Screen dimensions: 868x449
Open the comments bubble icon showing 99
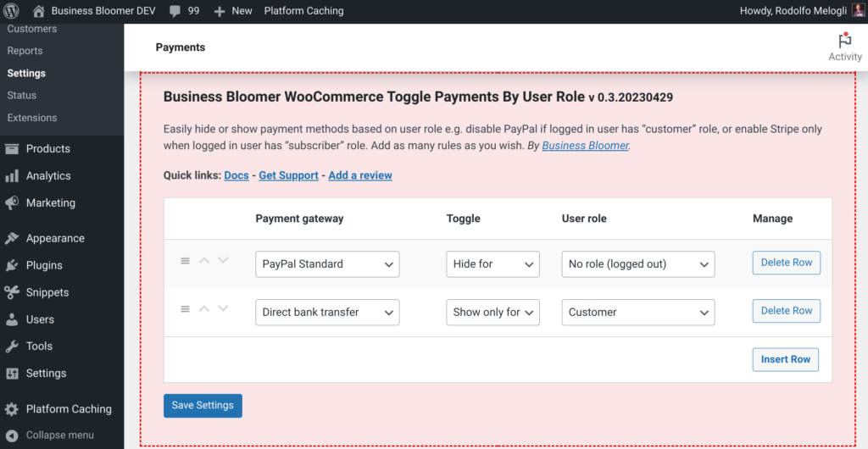[x=175, y=11]
